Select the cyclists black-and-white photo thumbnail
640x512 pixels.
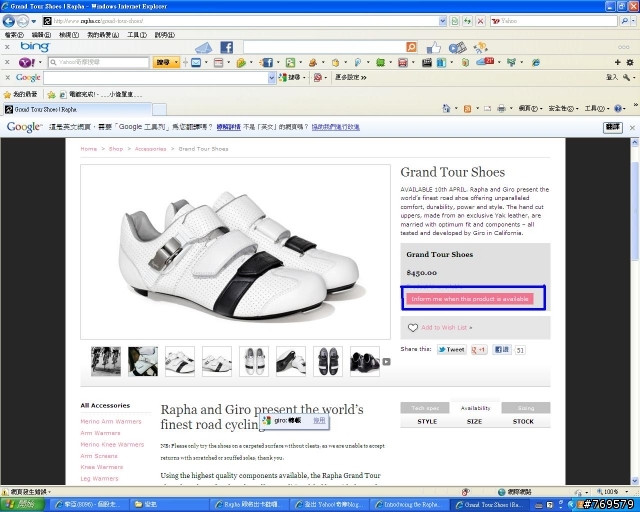pos(106,361)
